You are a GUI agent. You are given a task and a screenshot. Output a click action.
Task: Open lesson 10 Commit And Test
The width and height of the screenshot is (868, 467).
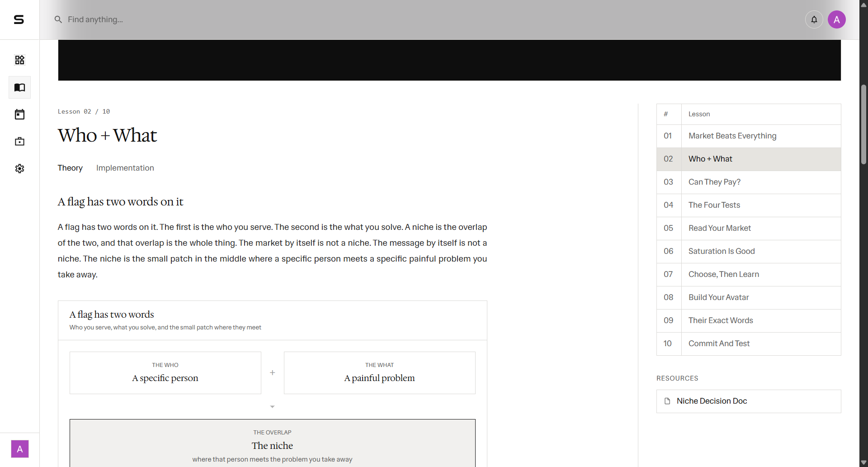[x=749, y=343]
